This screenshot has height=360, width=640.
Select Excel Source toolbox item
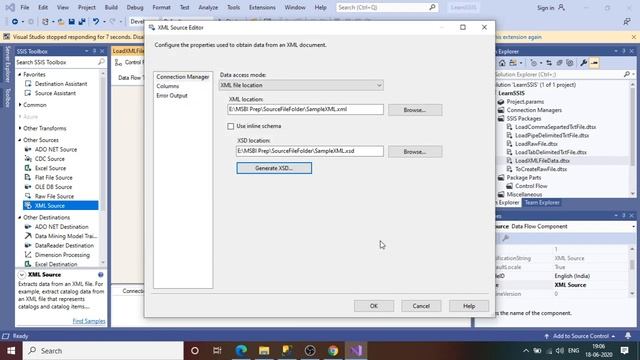(50, 168)
